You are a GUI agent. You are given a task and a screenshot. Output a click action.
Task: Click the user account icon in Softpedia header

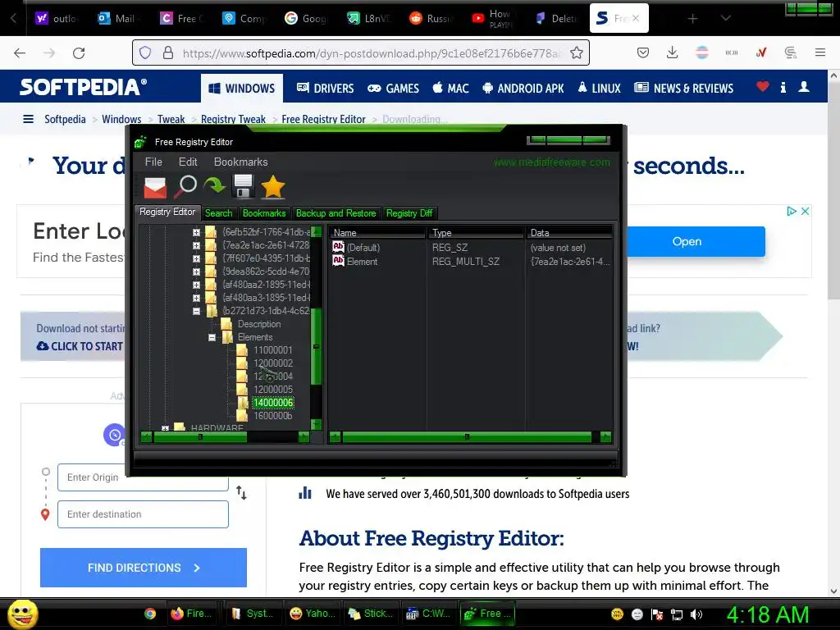point(804,86)
